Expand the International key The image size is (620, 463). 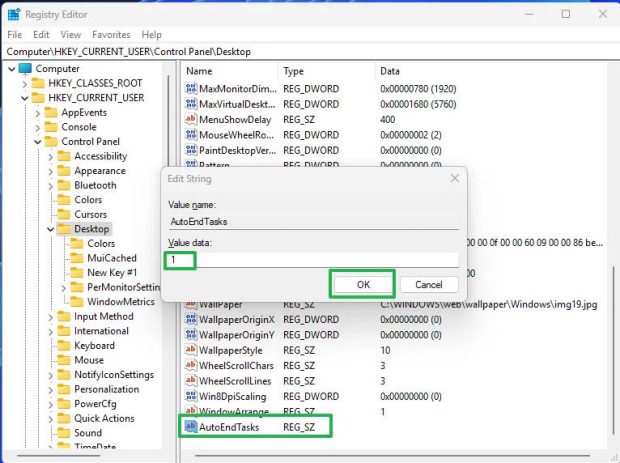(x=51, y=332)
